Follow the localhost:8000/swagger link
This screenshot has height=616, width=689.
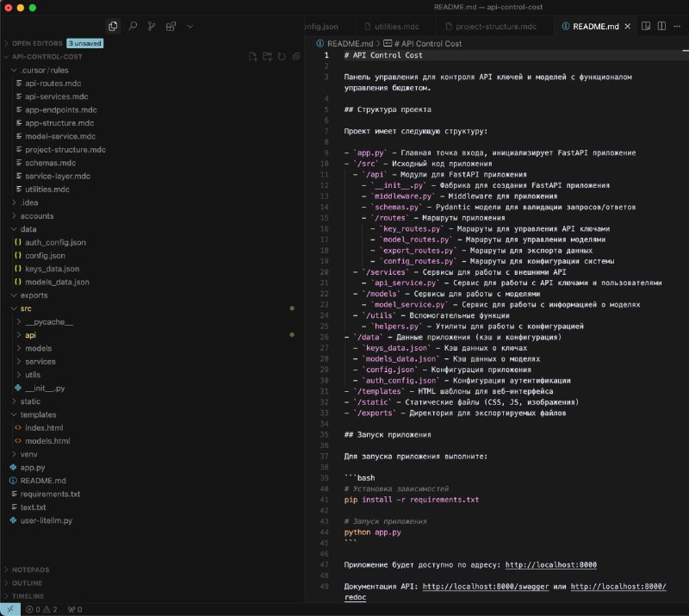click(x=486, y=586)
